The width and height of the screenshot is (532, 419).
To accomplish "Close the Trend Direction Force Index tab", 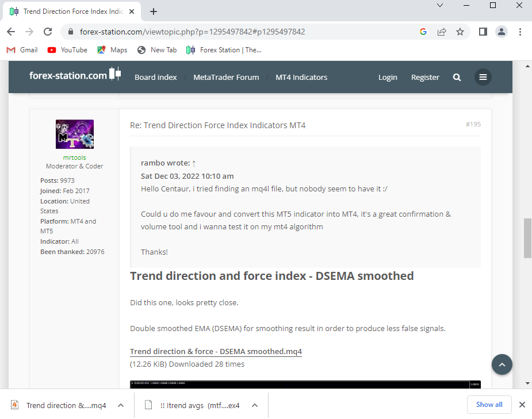I will (x=132, y=11).
